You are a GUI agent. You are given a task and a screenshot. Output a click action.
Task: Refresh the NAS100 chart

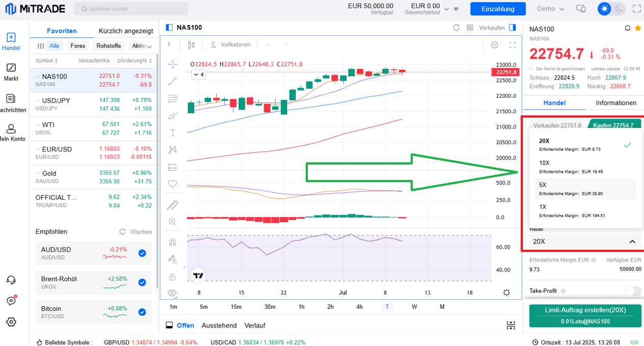click(x=456, y=28)
